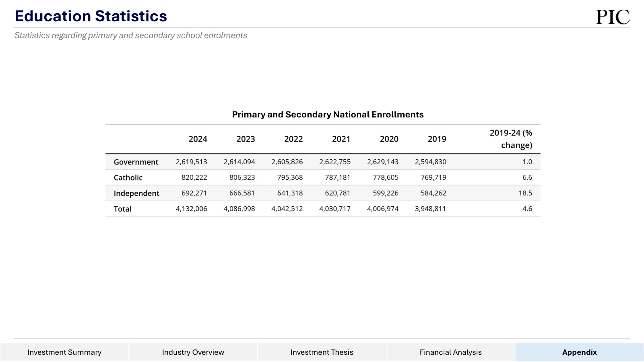
Task: Click Total 2022 value 4,042,512
Action: pyautogui.click(x=287, y=209)
